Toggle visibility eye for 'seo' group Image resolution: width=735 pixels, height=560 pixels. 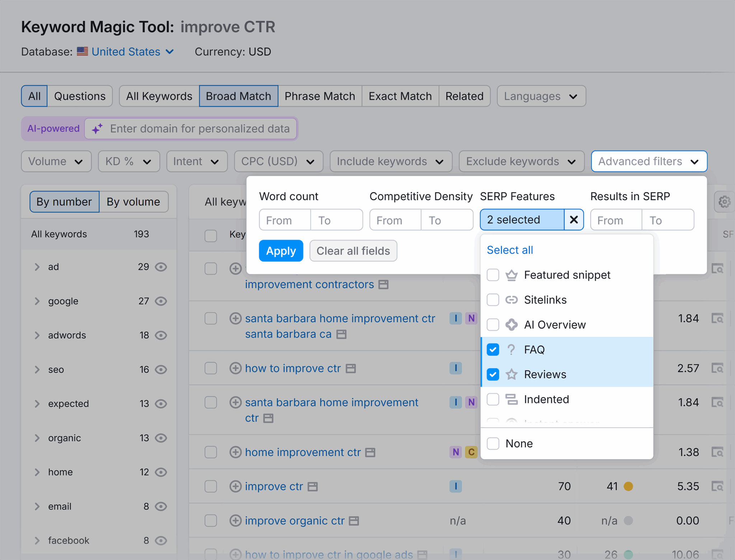point(161,370)
